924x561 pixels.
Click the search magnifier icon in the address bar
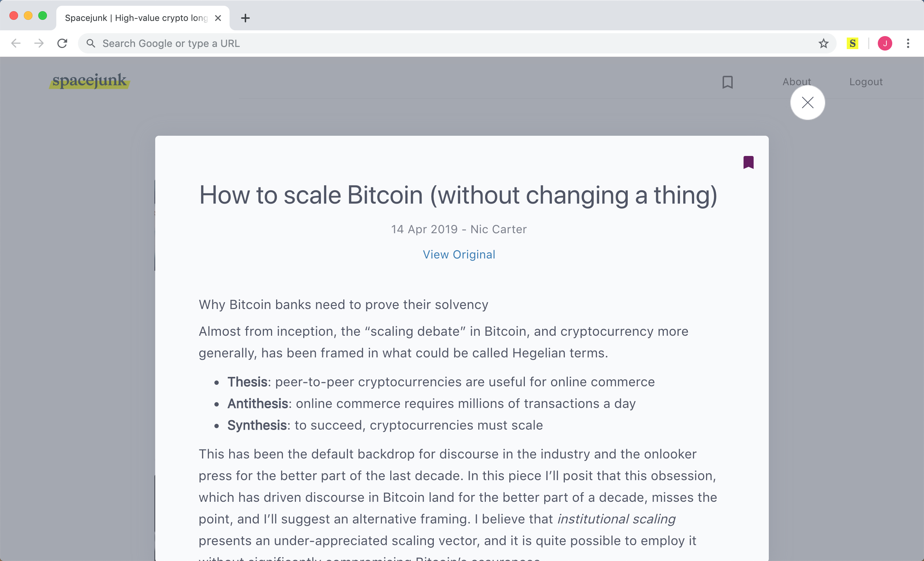[x=91, y=43]
